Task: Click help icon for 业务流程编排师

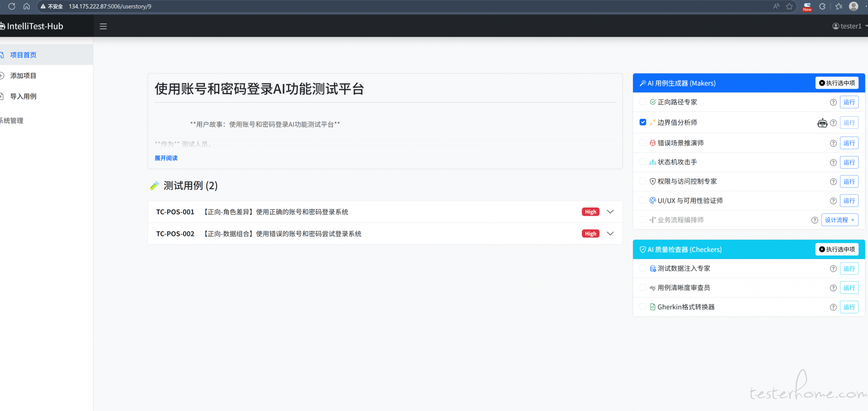Action: 815,220
